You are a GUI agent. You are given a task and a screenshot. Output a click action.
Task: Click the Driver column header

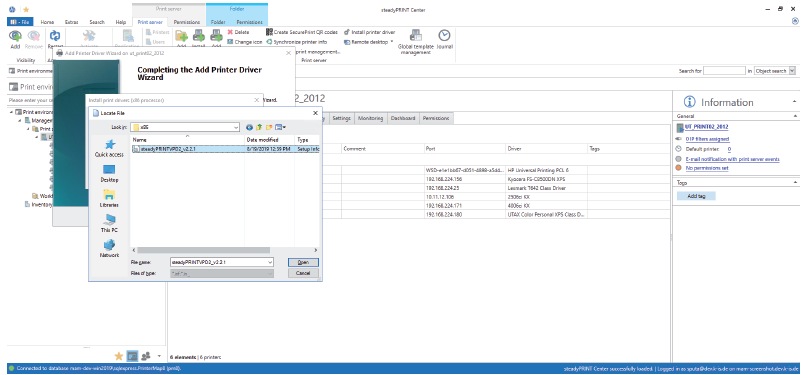tap(546, 149)
